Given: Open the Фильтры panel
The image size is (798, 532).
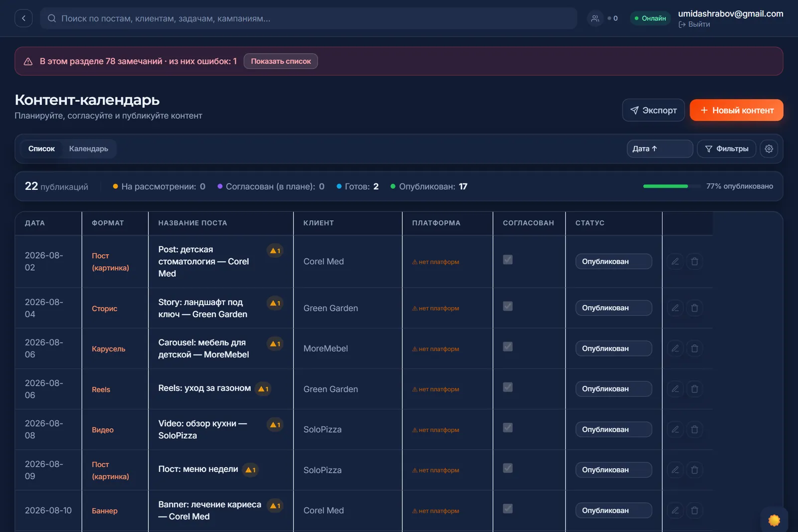Looking at the screenshot, I should click(727, 149).
